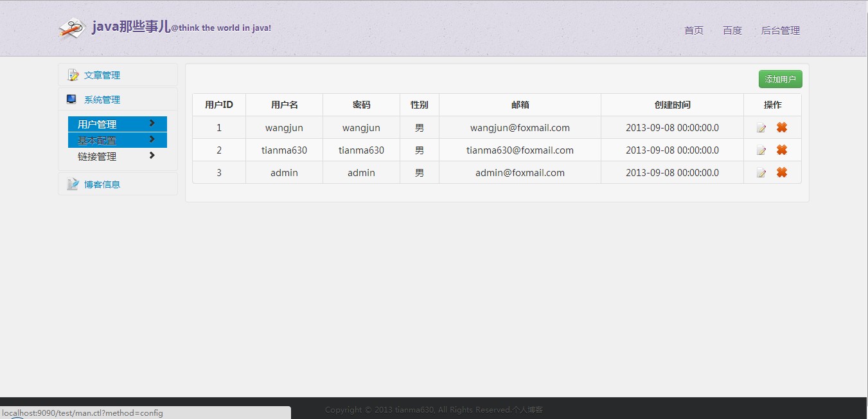This screenshot has width=868, height=419.
Task: Click the java那些事儿 site title
Action: 131,27
